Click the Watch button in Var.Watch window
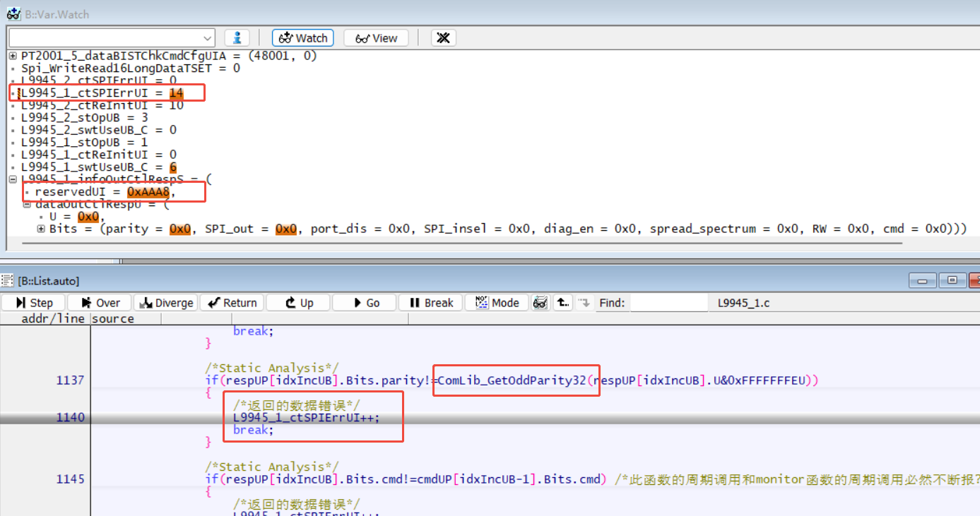This screenshot has height=516, width=980. [304, 38]
